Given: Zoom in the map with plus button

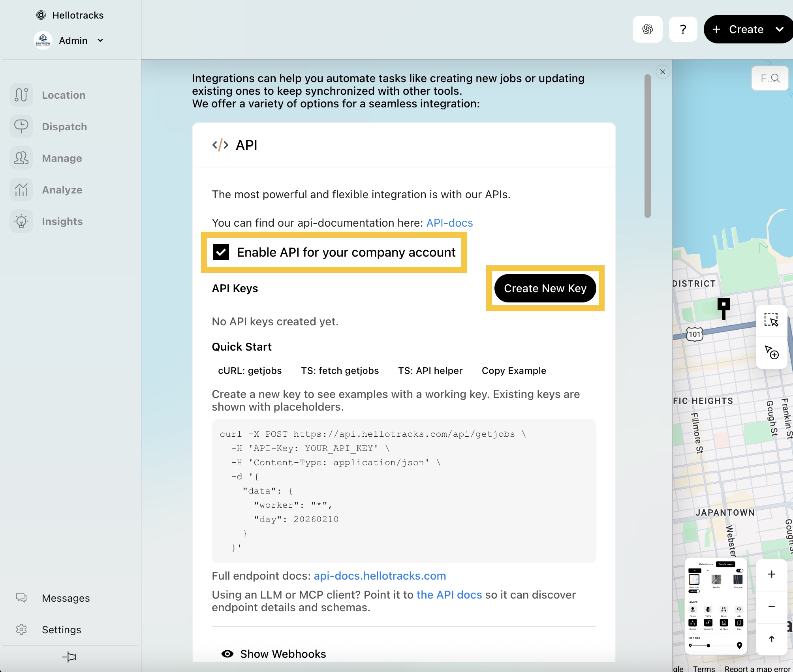Looking at the screenshot, I should pos(771,574).
